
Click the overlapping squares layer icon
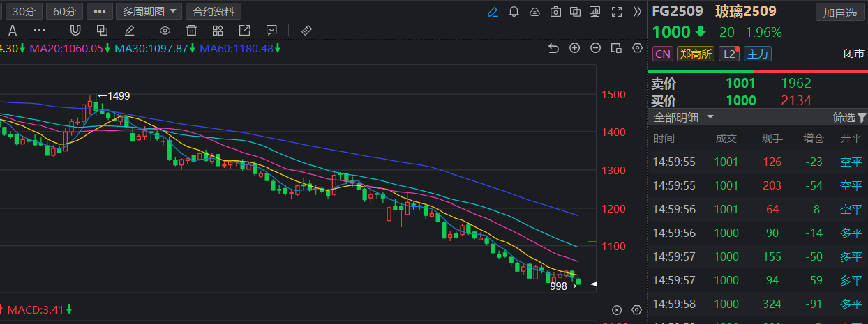coord(103,31)
